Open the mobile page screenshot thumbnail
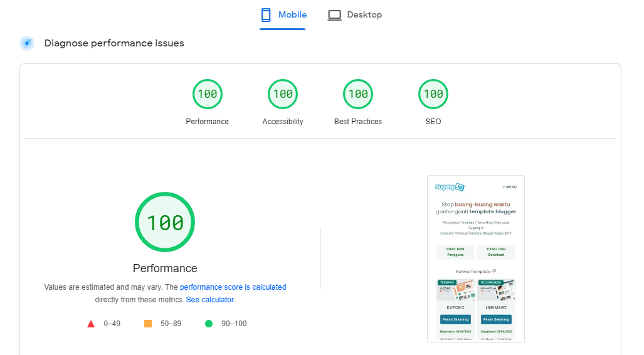 pos(475,258)
